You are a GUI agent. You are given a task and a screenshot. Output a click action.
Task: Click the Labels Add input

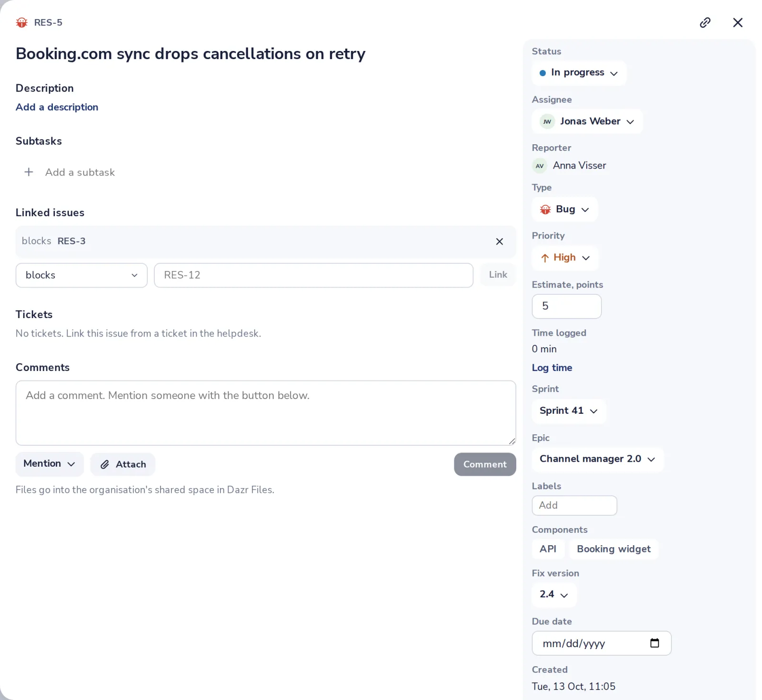click(574, 505)
